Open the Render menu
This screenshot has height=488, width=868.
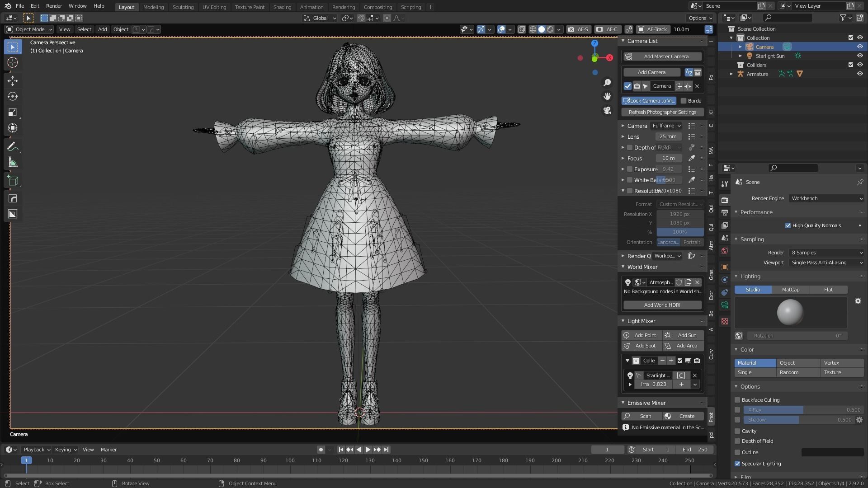click(x=54, y=6)
